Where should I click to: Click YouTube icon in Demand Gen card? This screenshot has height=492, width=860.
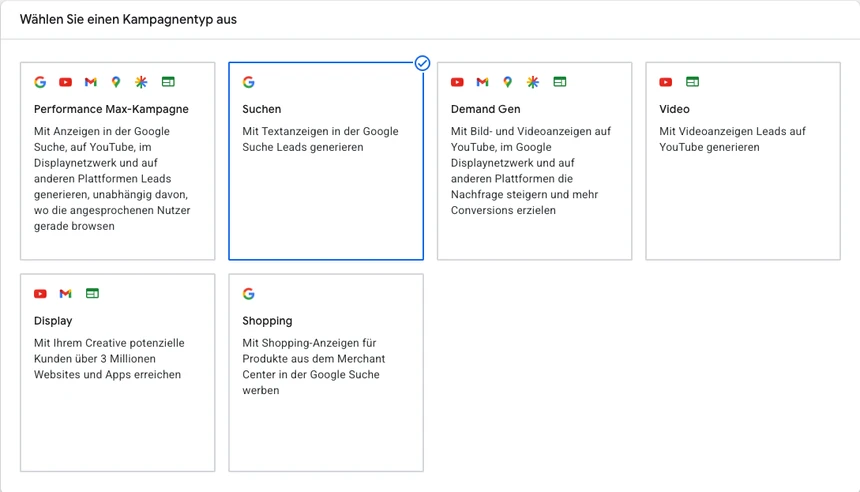[457, 82]
